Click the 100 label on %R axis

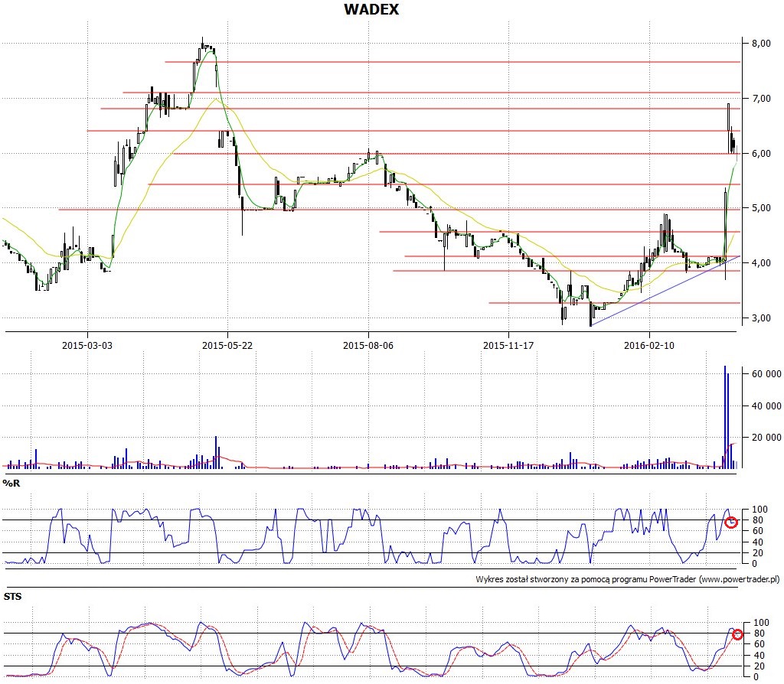tap(759, 509)
